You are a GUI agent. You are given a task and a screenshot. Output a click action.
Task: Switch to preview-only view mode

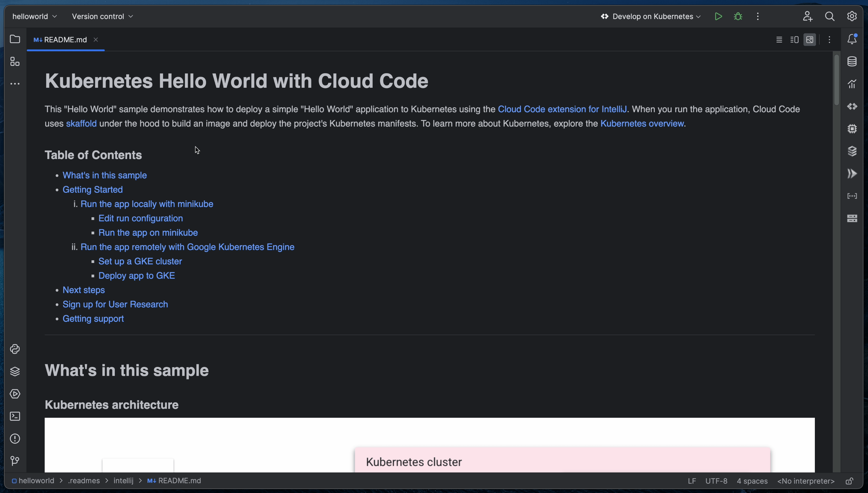[810, 40]
